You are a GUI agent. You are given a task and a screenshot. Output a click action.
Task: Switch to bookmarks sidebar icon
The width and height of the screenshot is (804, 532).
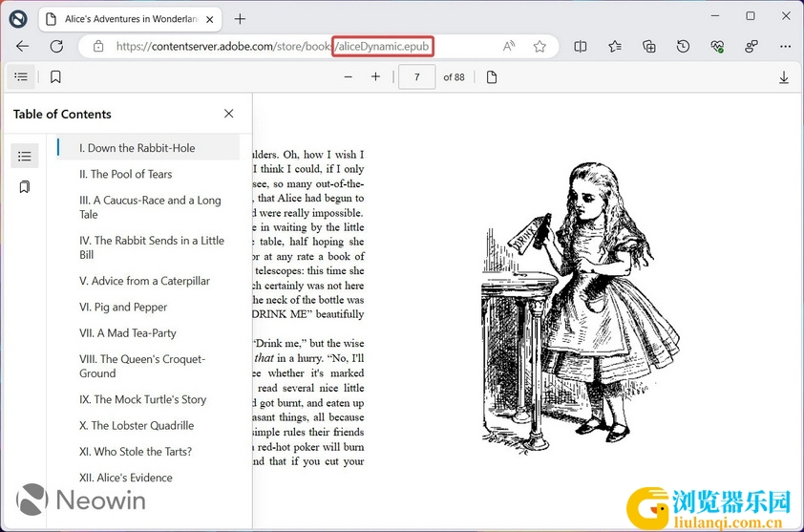(25, 187)
